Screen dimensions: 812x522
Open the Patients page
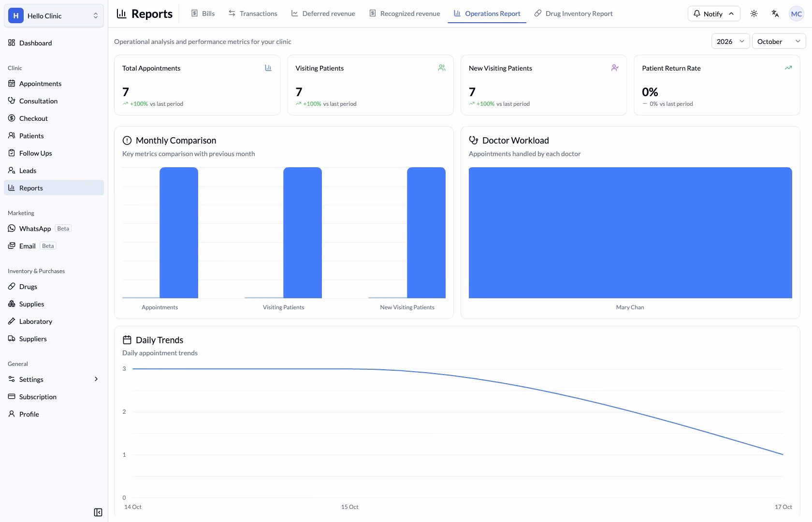54,136
